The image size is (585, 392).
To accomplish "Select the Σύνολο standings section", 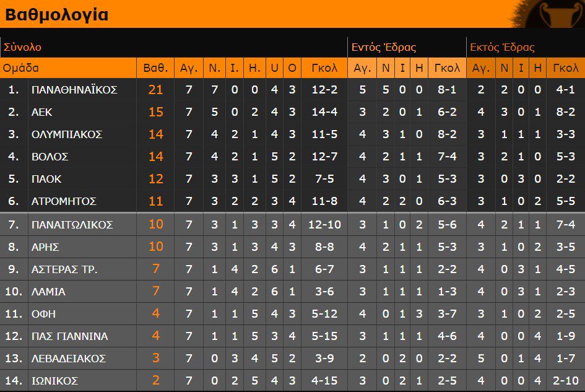I will click(23, 47).
